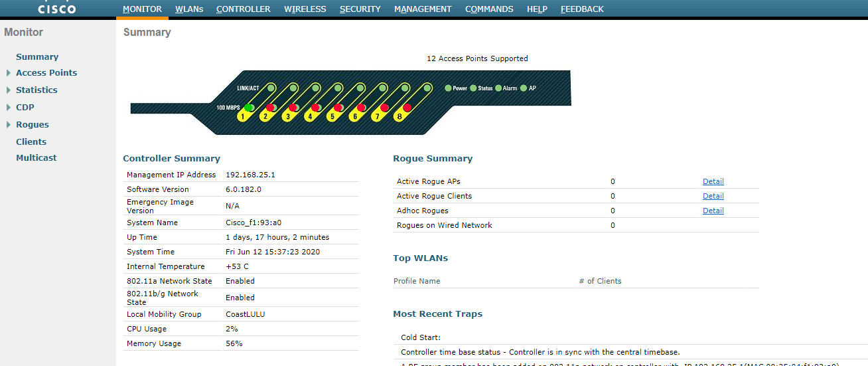Expand the CDP sidebar section

9,108
